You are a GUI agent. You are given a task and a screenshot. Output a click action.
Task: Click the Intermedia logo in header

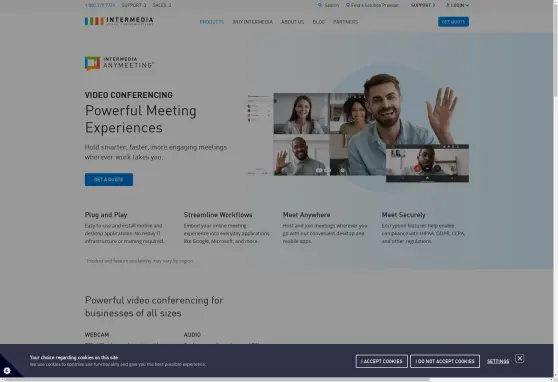click(x=119, y=21)
